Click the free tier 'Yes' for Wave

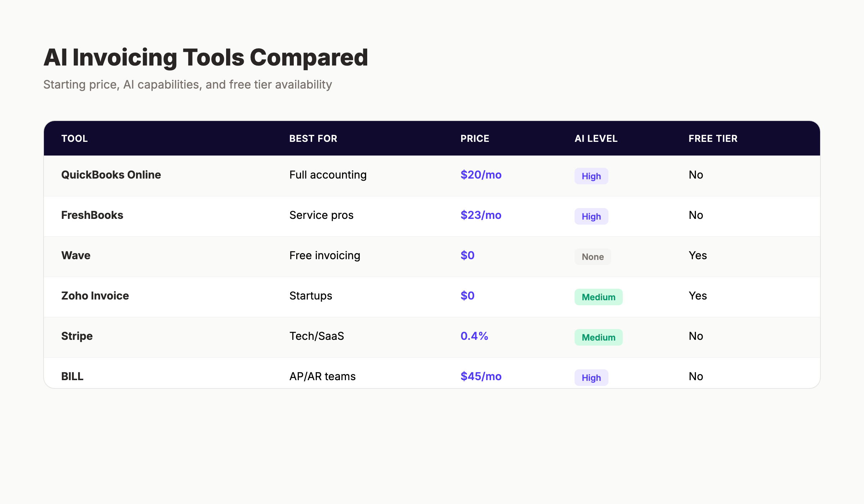point(698,256)
